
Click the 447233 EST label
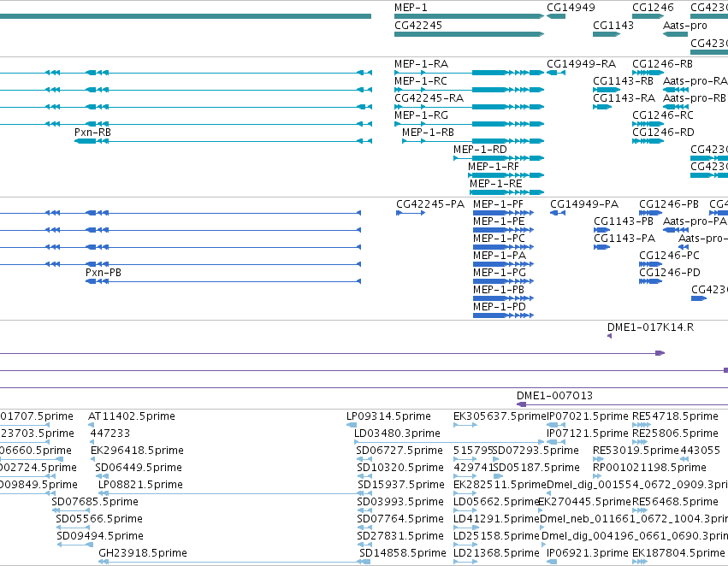point(110,433)
